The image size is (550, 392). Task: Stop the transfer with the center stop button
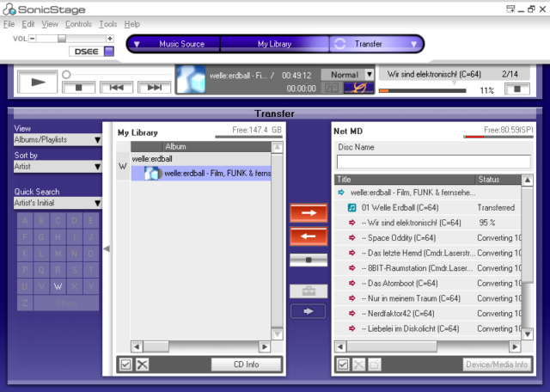[309, 260]
